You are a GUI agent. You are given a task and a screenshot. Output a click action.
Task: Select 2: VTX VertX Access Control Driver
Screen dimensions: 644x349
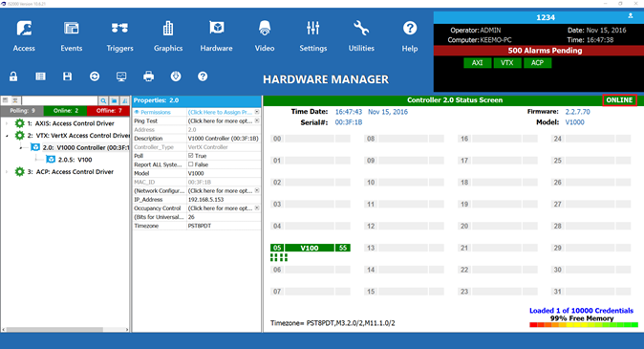78,135
